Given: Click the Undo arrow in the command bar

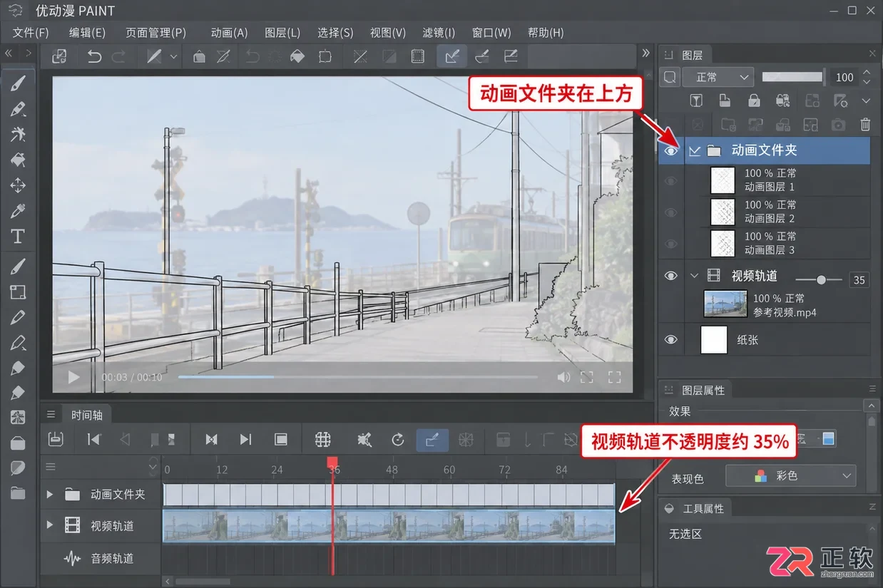Looking at the screenshot, I should coord(94,57).
